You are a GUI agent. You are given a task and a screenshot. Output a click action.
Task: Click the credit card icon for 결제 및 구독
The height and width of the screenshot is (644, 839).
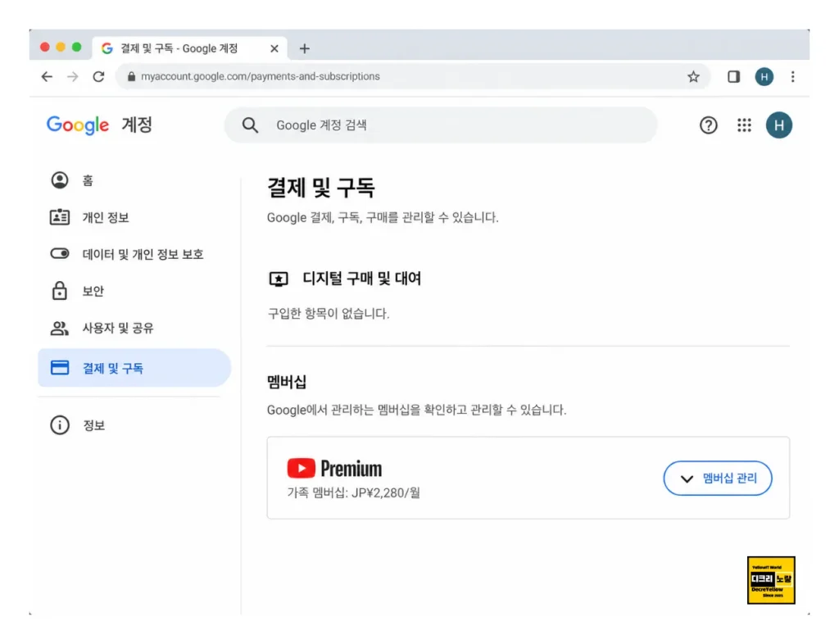59,367
